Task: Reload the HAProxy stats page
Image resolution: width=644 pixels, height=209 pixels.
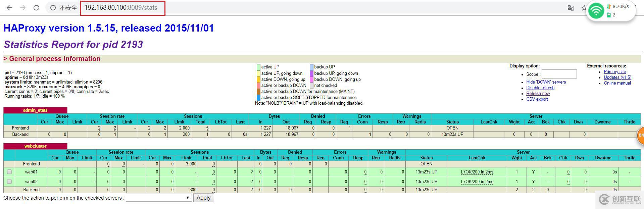Action: point(36,8)
